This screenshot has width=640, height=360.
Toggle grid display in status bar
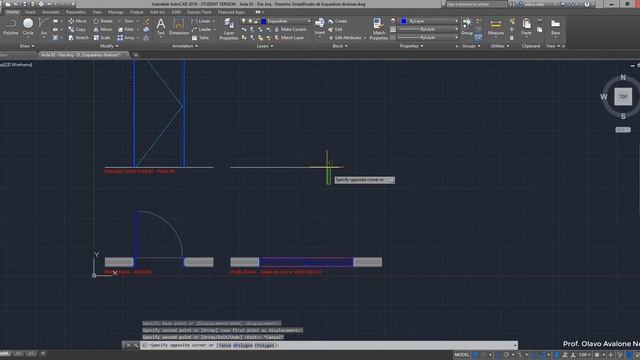point(475,355)
